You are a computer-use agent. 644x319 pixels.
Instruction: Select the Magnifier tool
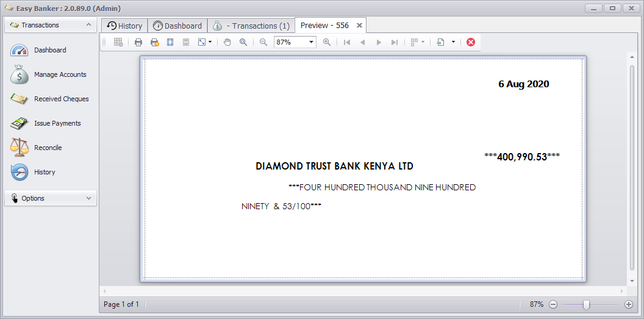click(x=243, y=42)
